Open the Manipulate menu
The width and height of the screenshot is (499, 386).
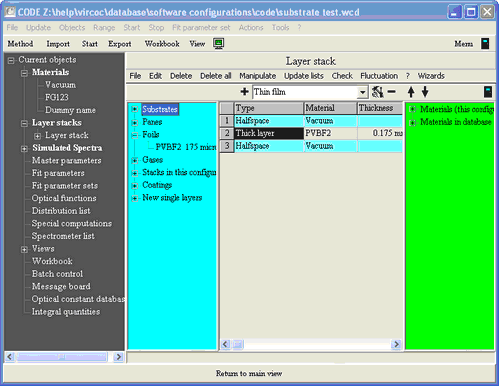(257, 76)
